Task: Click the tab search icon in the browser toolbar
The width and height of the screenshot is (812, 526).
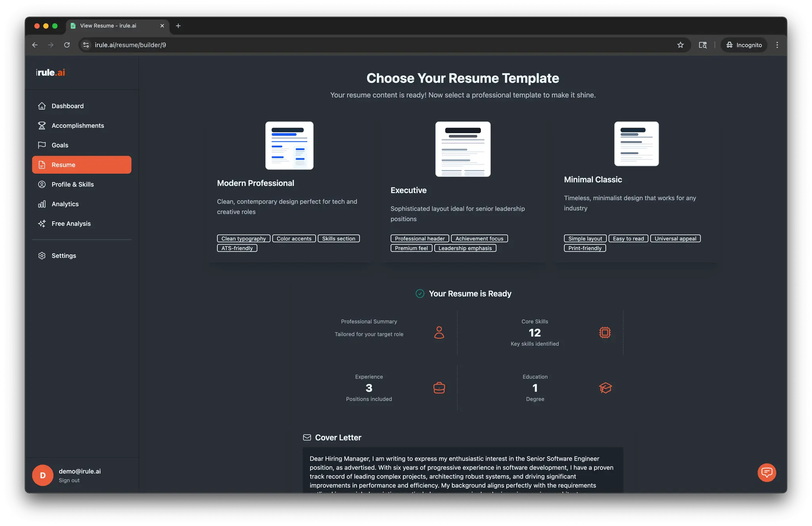Action: point(703,45)
